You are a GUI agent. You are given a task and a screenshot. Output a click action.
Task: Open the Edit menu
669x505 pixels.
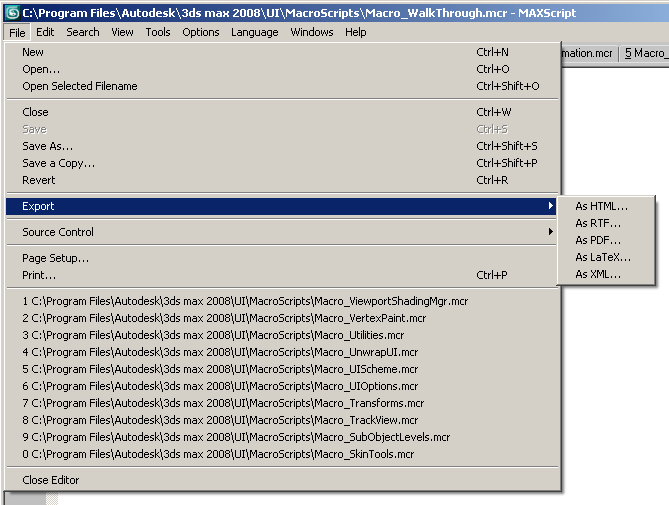[45, 32]
